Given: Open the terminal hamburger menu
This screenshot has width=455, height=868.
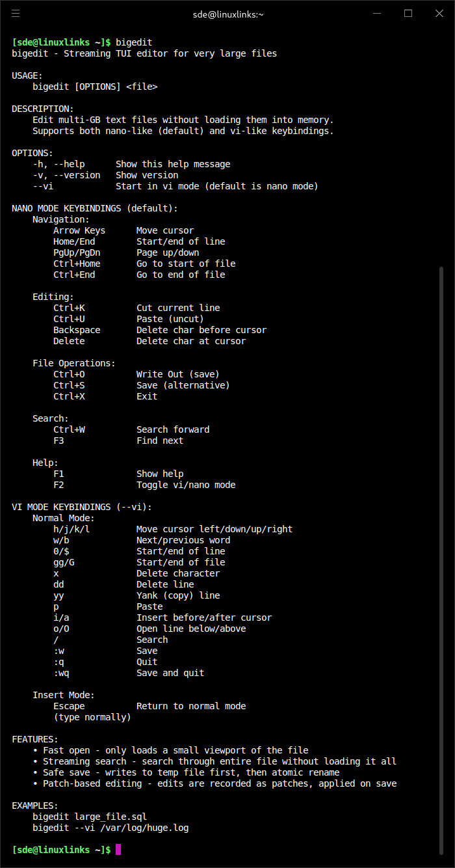Looking at the screenshot, I should 16,13.
